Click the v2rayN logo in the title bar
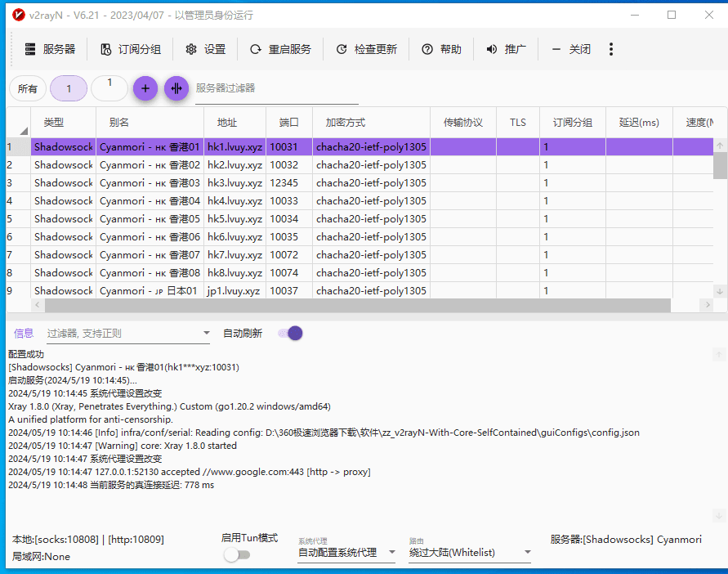 (18, 14)
